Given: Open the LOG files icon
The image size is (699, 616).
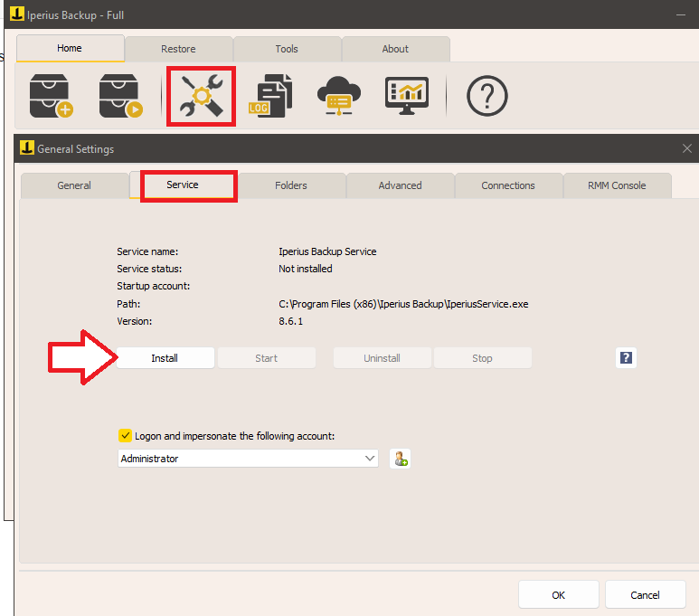Looking at the screenshot, I should click(x=270, y=96).
